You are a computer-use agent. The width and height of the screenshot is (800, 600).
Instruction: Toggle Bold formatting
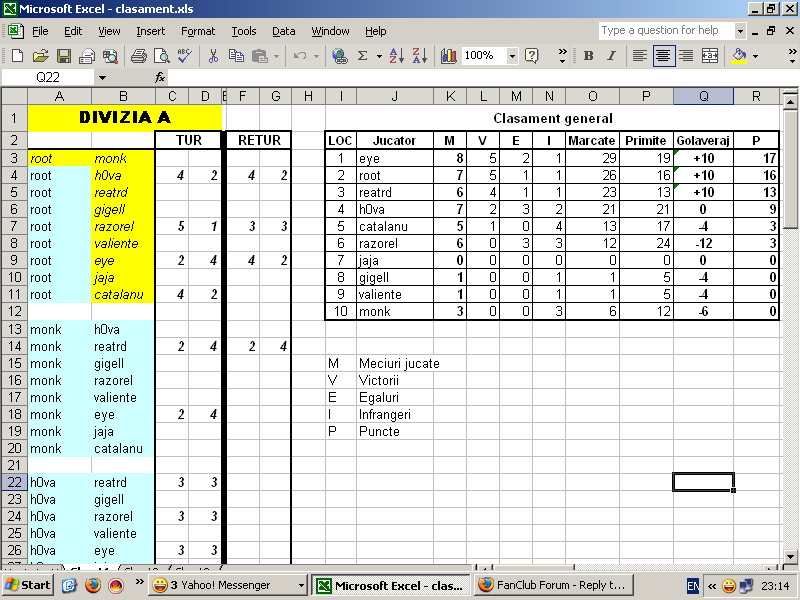588,56
